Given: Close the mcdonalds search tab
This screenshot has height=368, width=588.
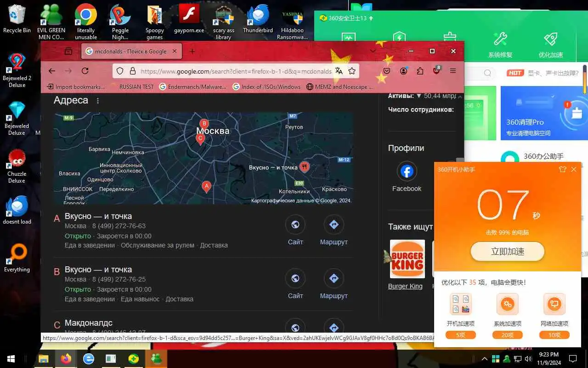Looking at the screenshot, I should [175, 51].
